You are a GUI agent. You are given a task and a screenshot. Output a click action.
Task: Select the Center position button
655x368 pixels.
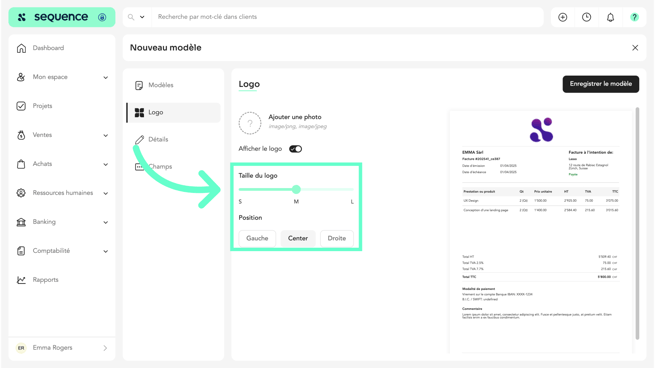pos(298,239)
